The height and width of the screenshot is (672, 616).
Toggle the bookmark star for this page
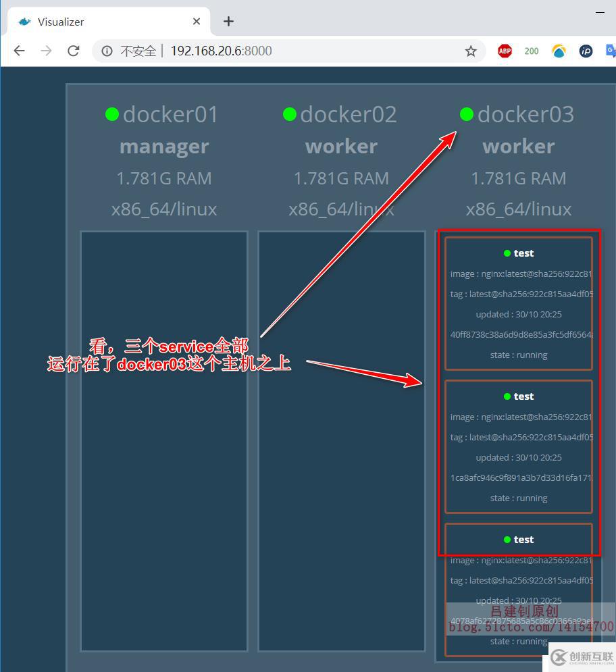pyautogui.click(x=471, y=51)
